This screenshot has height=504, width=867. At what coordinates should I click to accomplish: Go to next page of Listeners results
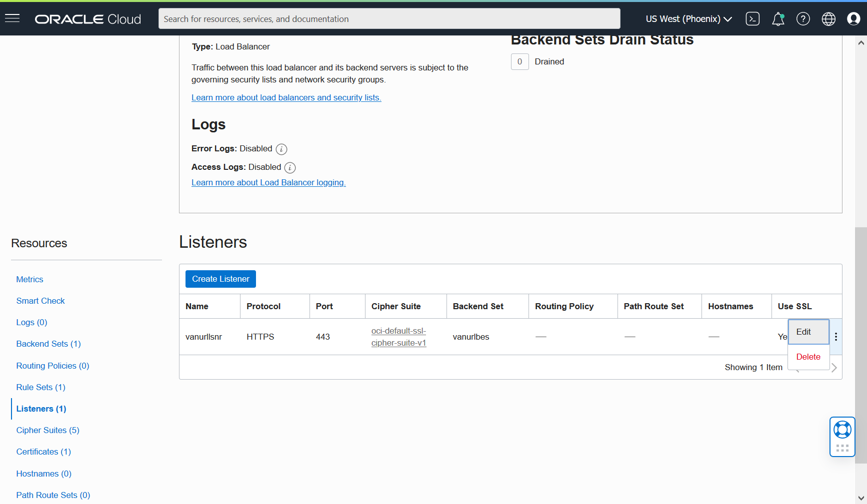pos(834,367)
